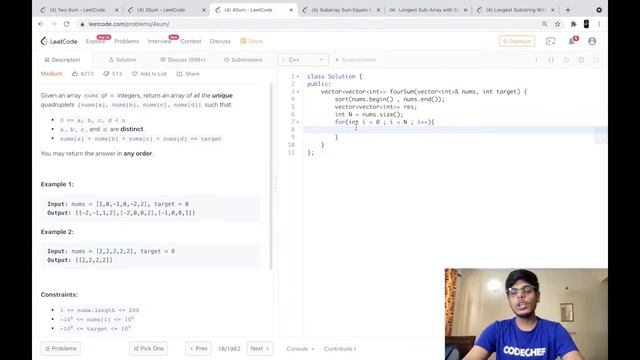
Task: Open the Description tab
Action: [x=62, y=60]
